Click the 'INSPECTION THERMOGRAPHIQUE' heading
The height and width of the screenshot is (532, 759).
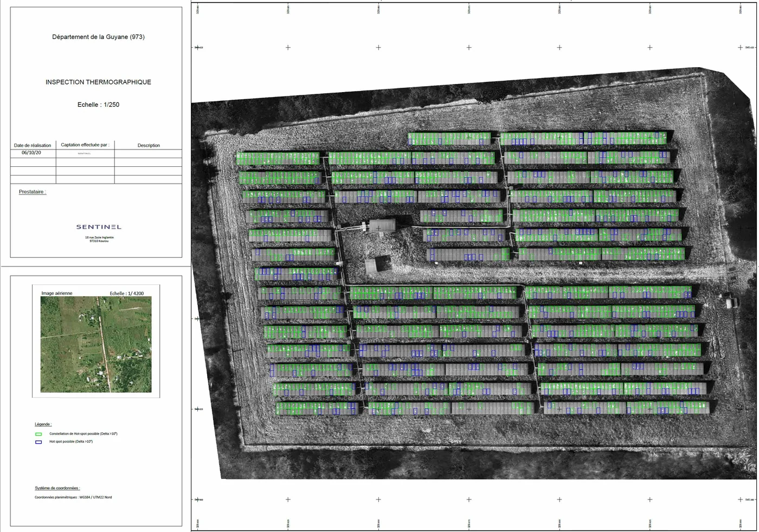click(x=98, y=82)
